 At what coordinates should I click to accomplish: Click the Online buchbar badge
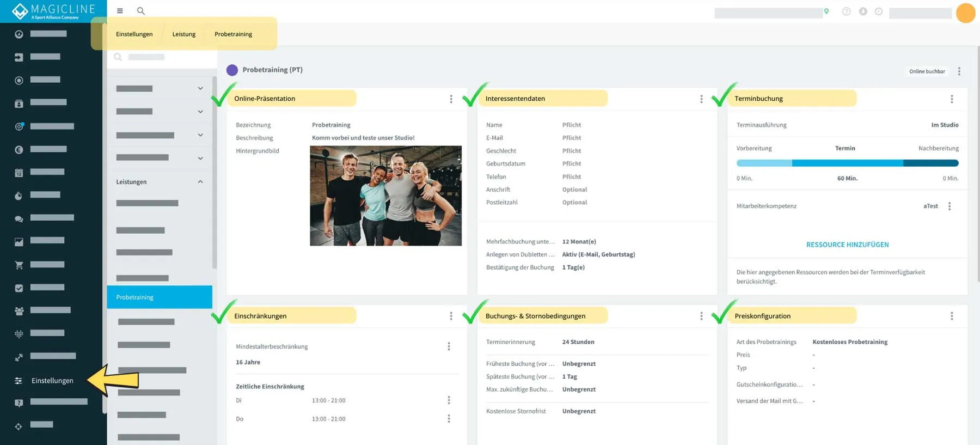click(927, 71)
